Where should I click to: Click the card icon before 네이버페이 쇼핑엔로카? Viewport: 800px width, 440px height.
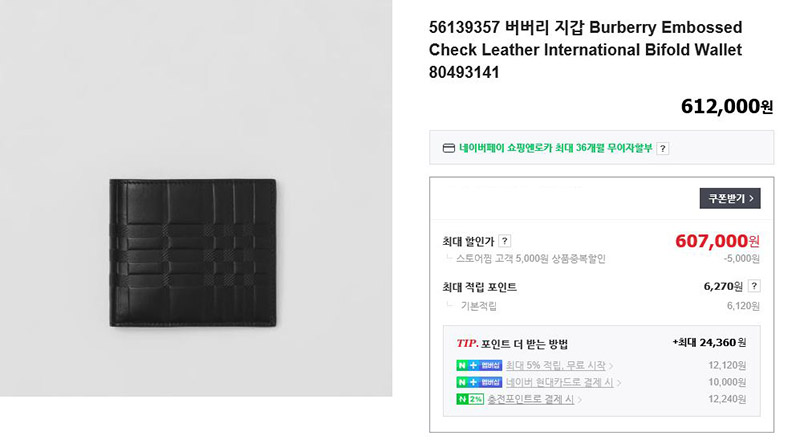(x=448, y=148)
